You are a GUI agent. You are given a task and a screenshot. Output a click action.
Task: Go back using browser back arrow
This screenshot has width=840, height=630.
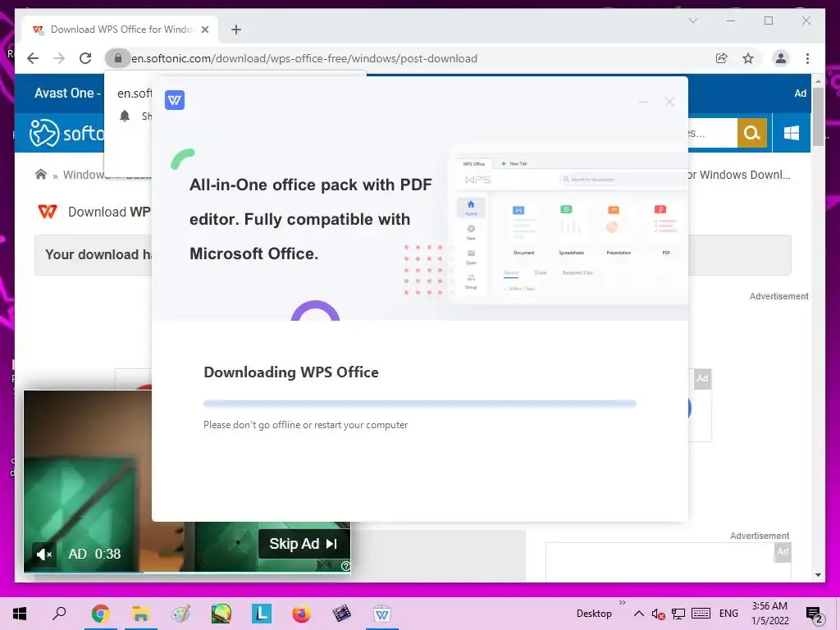tap(33, 58)
